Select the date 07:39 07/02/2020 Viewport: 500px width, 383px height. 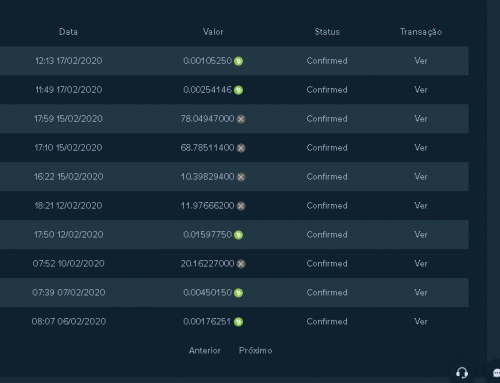[x=69, y=293]
